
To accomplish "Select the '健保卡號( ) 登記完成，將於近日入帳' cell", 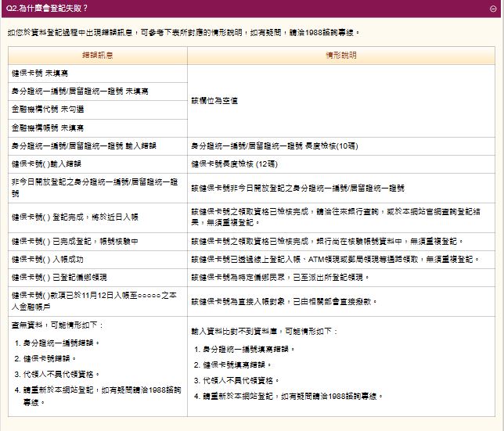I will (98, 217).
